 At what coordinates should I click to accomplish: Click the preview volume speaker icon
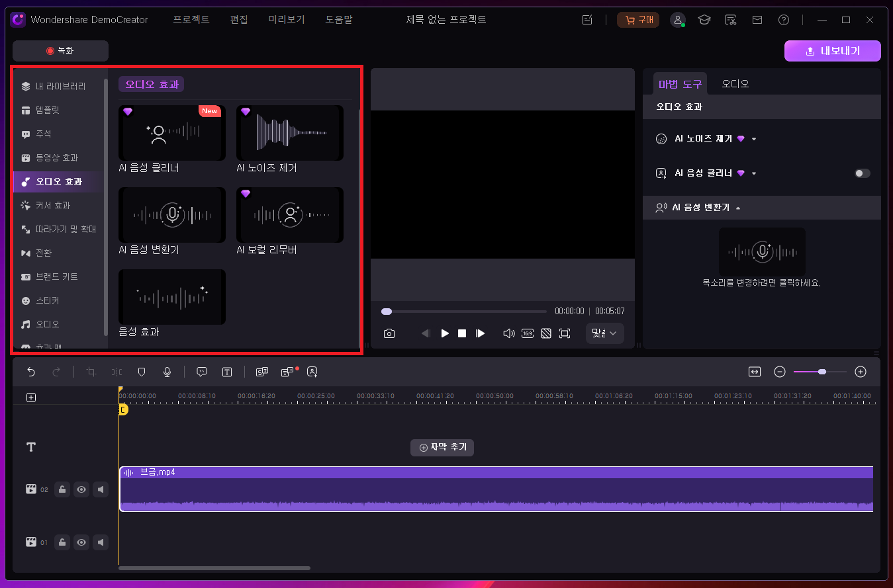(508, 333)
